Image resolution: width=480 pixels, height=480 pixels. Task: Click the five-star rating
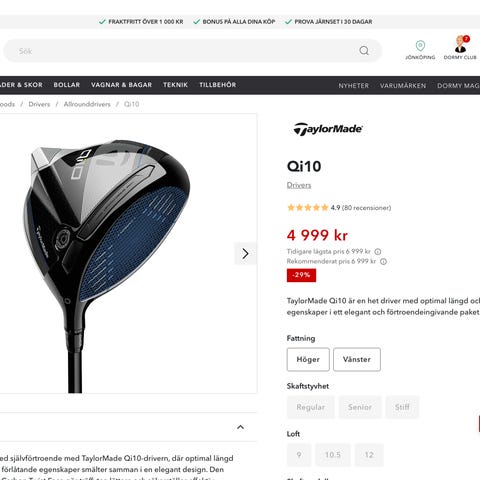point(307,208)
